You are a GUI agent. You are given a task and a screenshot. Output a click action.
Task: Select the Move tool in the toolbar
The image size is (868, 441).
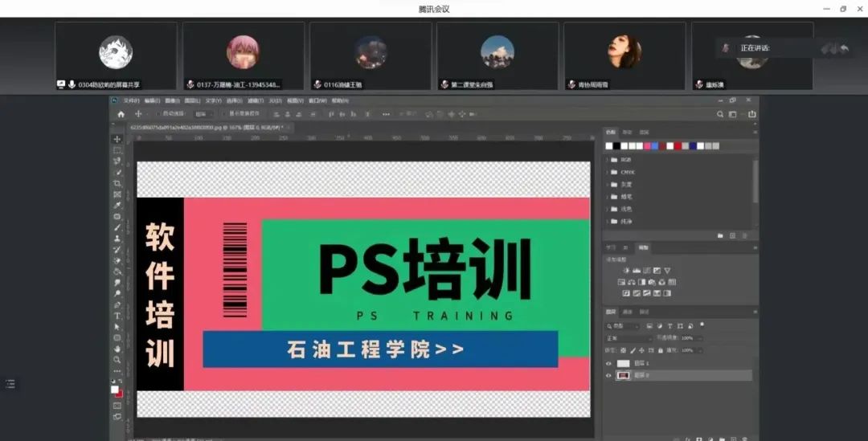(117, 139)
